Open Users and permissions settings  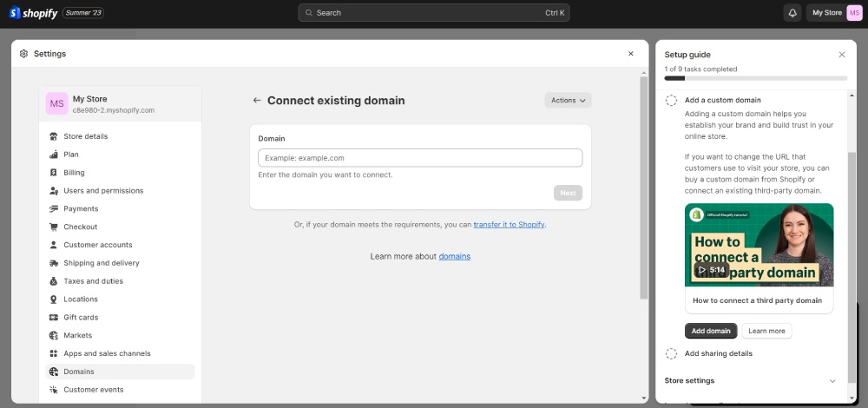tap(120, 190)
